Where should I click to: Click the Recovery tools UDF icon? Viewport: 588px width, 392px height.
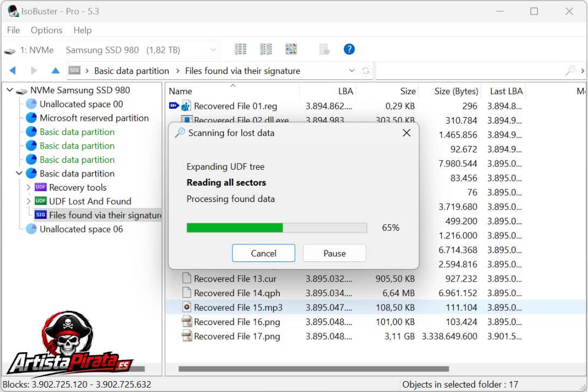tap(40, 187)
